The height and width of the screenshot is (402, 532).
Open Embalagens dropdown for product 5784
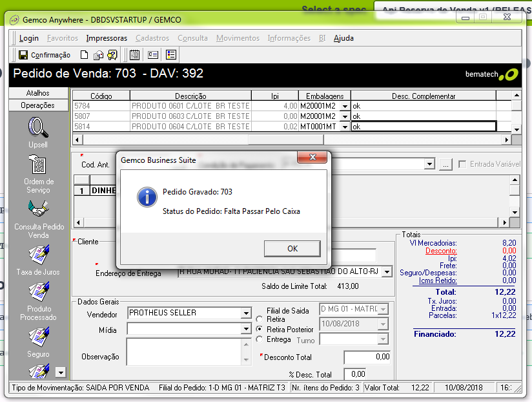coord(345,106)
